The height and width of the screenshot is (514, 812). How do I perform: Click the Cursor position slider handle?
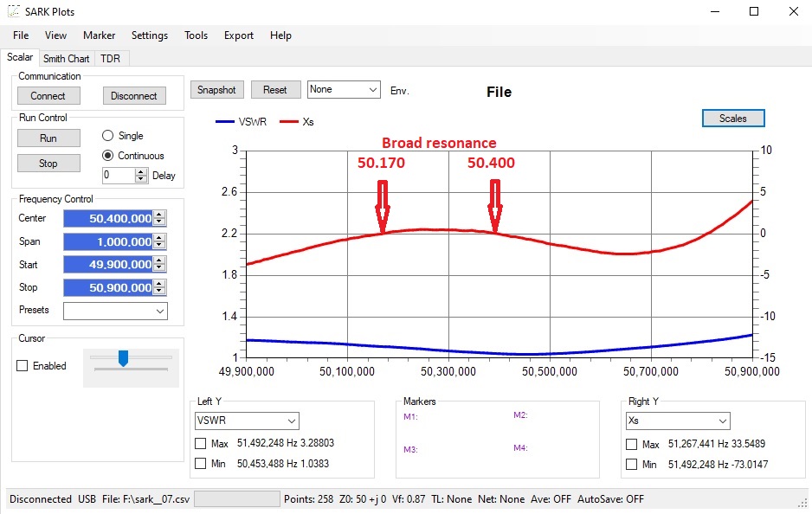(123, 357)
